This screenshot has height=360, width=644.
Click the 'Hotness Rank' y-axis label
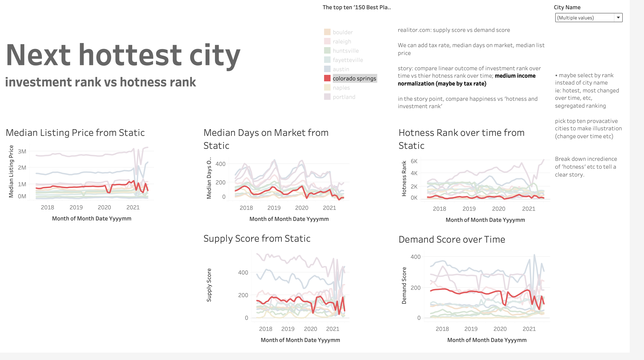point(404,178)
